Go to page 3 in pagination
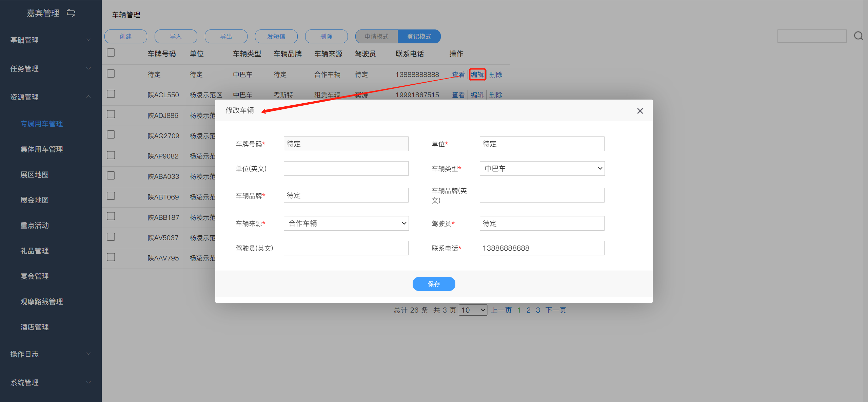 [538, 310]
